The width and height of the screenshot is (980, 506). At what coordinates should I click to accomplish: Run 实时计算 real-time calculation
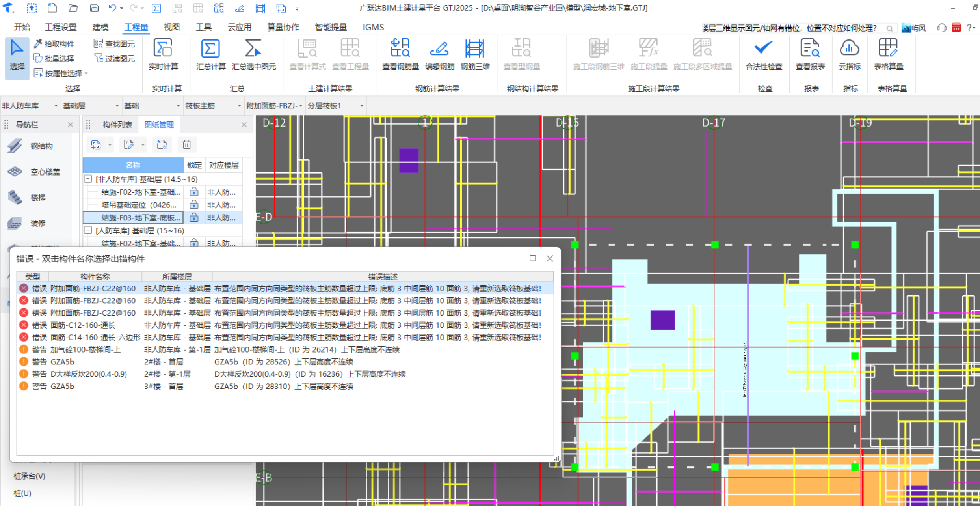(x=163, y=55)
